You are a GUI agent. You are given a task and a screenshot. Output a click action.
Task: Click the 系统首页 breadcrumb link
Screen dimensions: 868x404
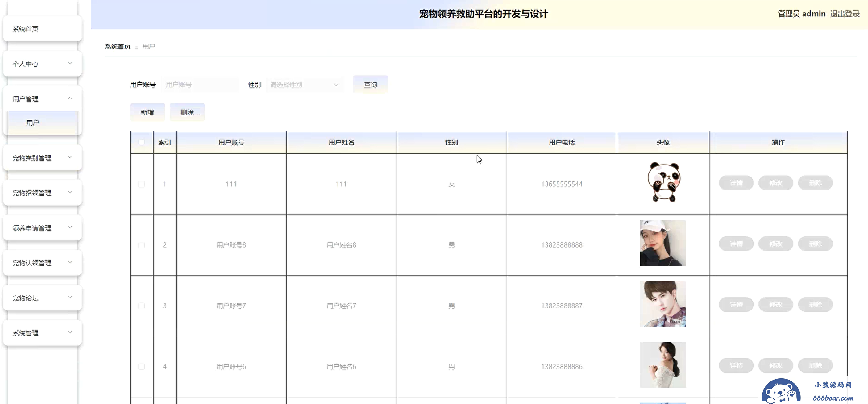click(x=118, y=46)
